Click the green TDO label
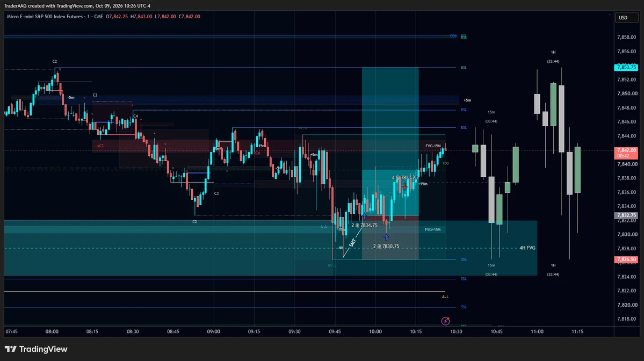This screenshot has width=644, height=361. click(x=446, y=163)
